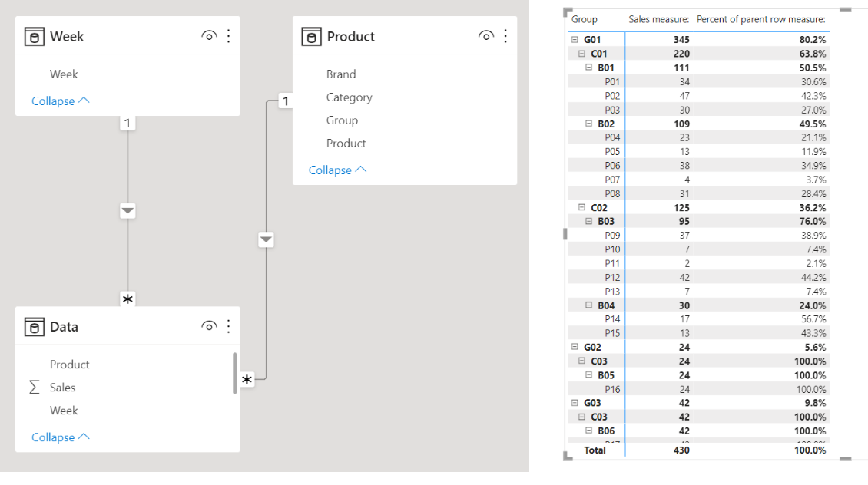Collapse the B06 brand row
The image size is (868, 485).
click(589, 431)
